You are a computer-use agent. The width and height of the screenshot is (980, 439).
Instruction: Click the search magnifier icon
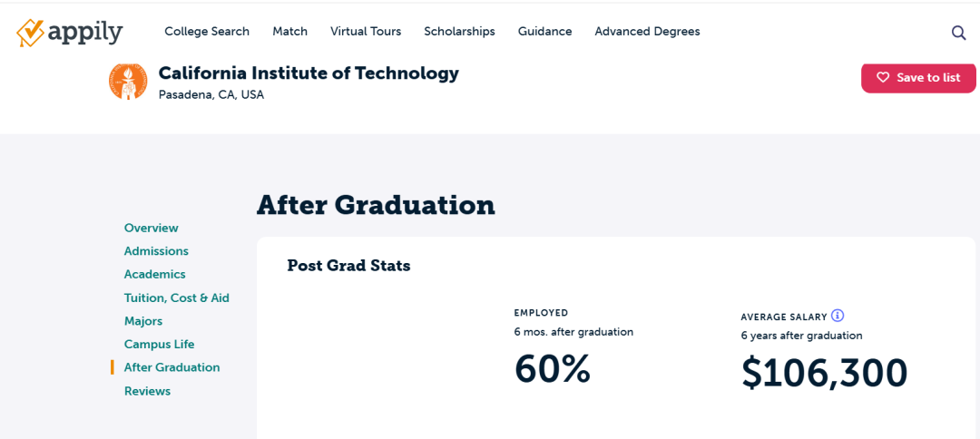coord(958,33)
